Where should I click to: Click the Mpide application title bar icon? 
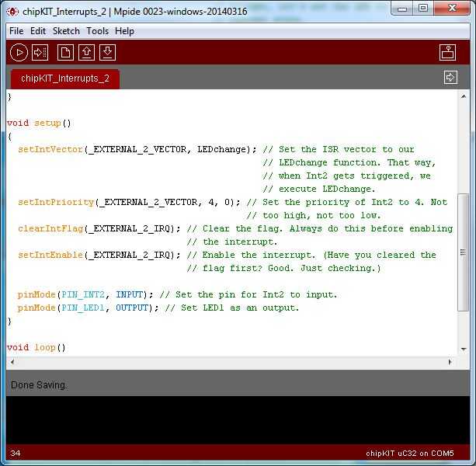click(x=12, y=12)
